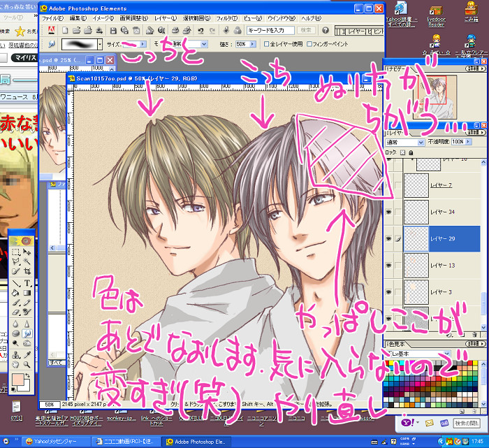The image size is (489, 448).
Task: Select the Line shape tool
Action: tap(15, 283)
